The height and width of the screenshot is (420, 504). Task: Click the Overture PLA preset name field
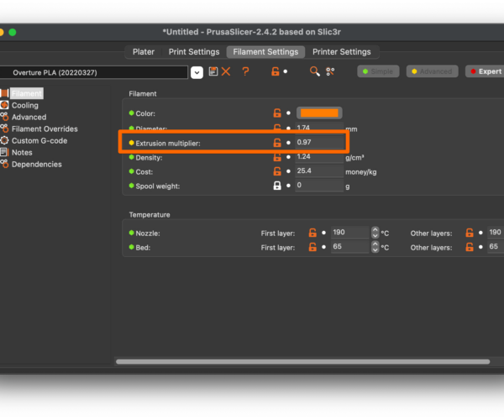tap(93, 72)
